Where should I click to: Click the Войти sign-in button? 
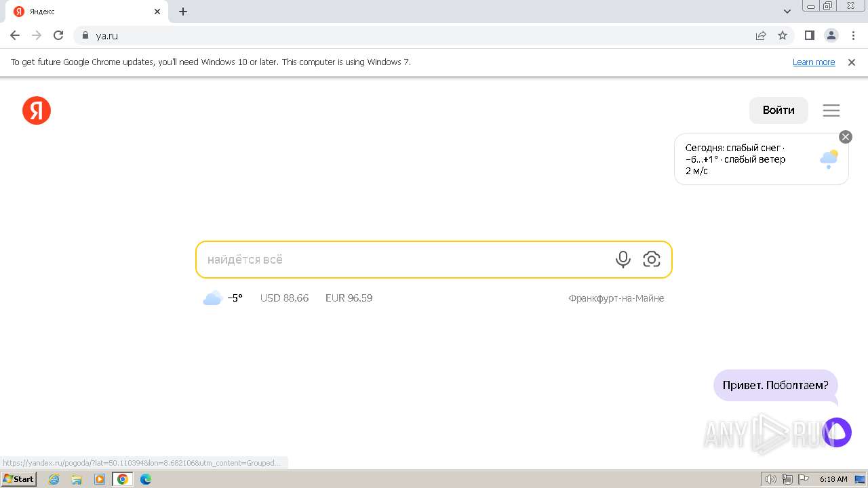click(778, 110)
